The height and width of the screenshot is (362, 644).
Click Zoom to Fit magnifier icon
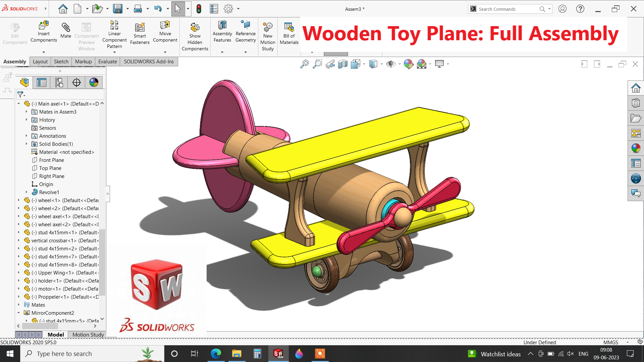(304, 64)
